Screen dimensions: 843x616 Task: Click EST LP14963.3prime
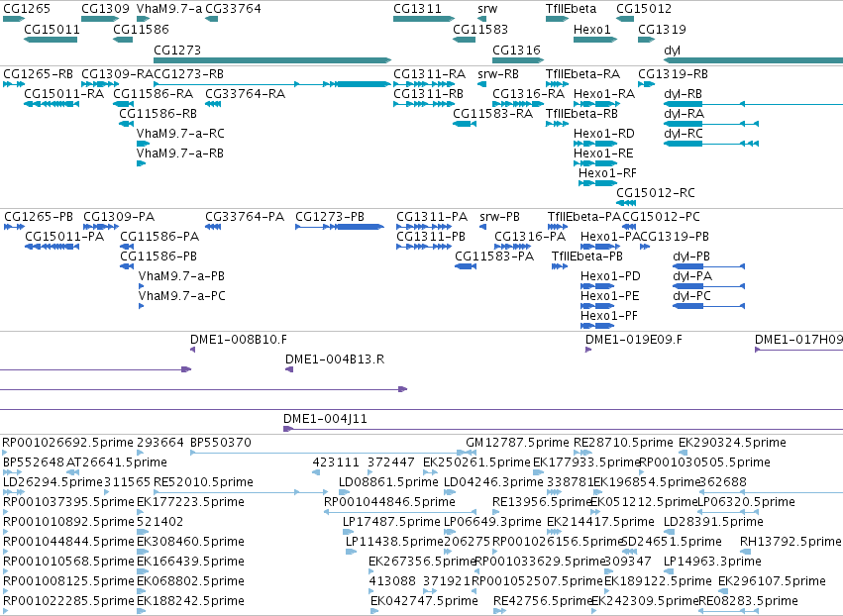click(712, 562)
